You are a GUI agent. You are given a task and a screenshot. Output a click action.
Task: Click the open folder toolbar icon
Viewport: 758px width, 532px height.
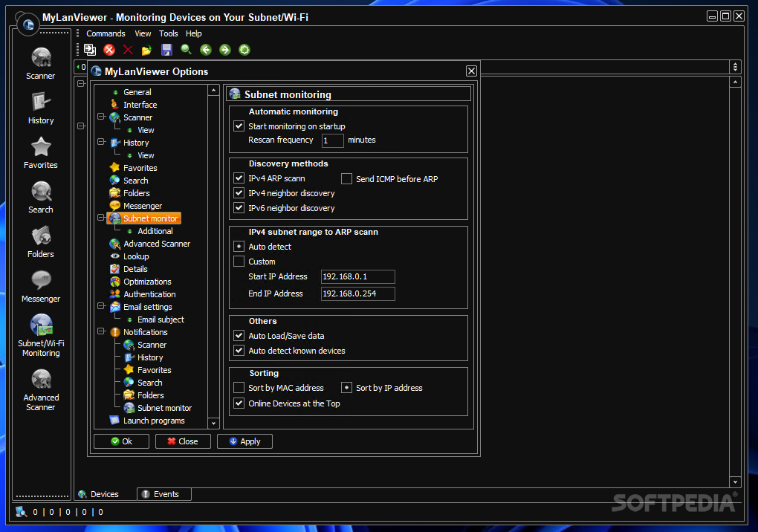point(147,50)
